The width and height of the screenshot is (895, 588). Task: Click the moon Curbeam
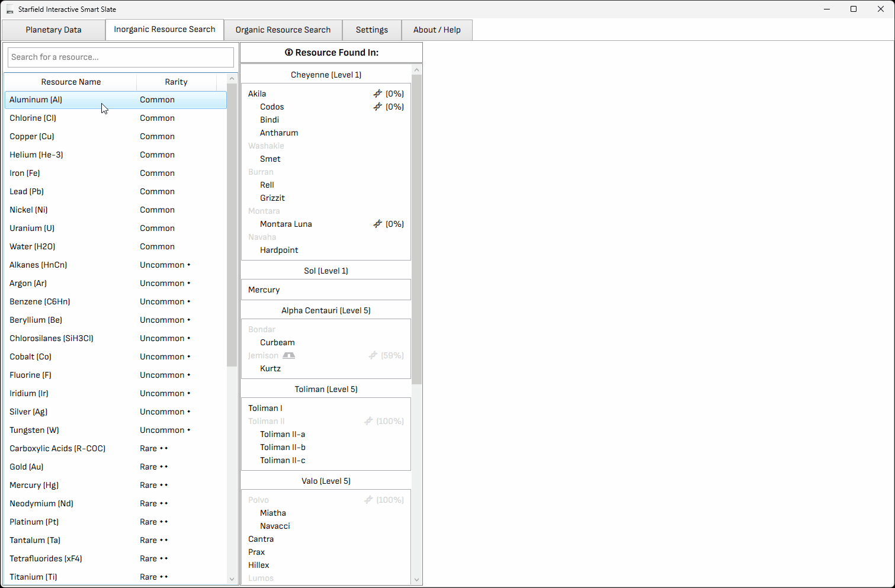tap(277, 342)
